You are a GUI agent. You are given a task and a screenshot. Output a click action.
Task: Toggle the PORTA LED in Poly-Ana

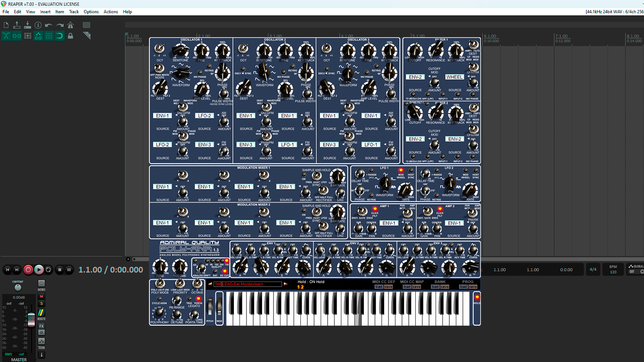click(x=198, y=298)
